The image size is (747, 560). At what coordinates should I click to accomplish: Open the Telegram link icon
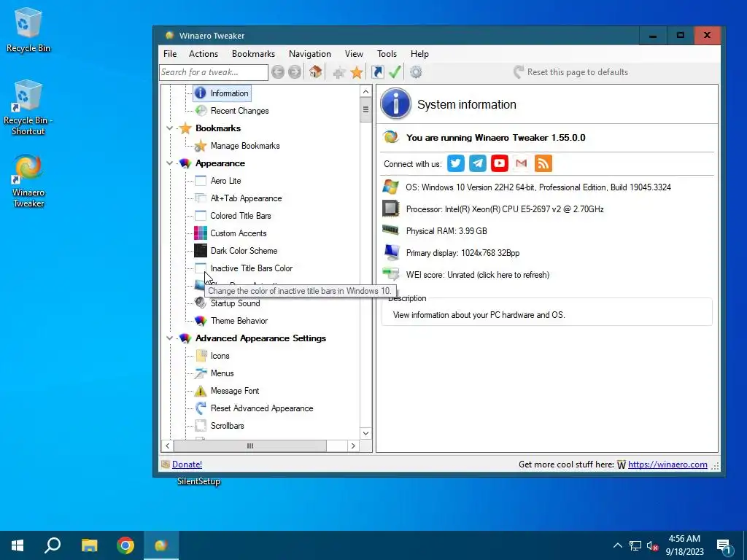(478, 164)
